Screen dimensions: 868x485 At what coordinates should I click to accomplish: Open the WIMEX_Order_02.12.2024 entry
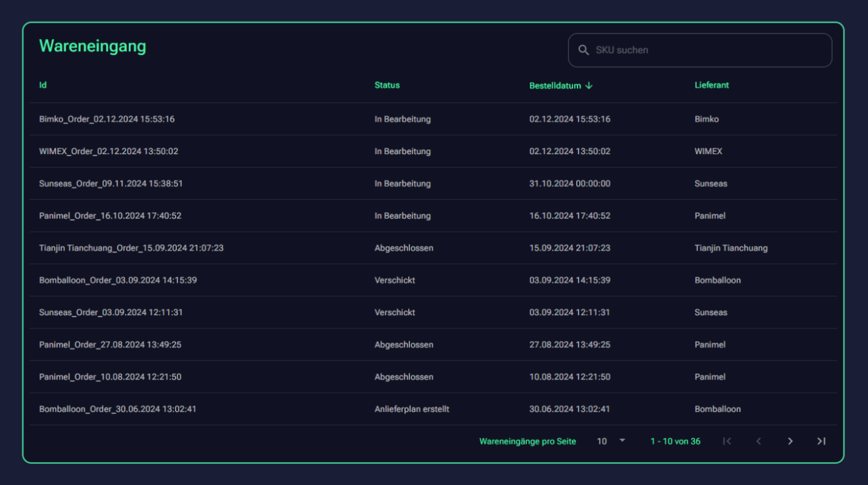tap(109, 152)
